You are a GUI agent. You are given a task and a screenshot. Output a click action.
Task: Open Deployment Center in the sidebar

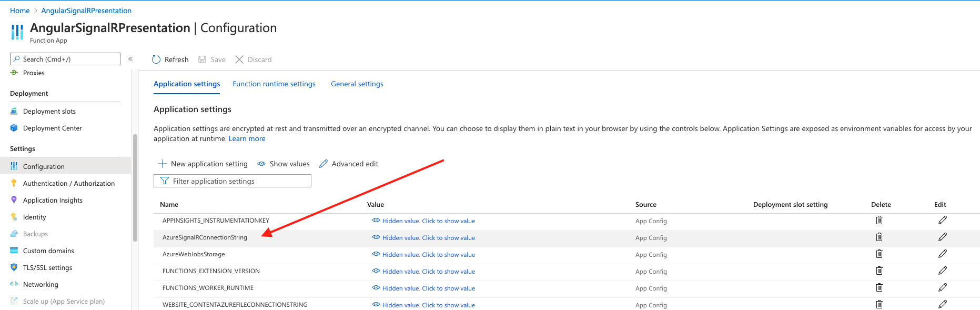(x=52, y=128)
